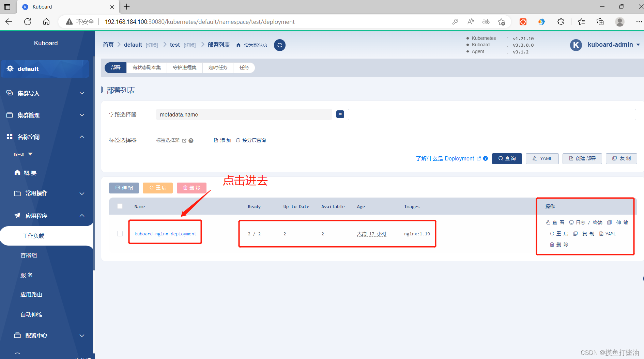The height and width of the screenshot is (359, 644).
Task: Click the 首页 breadcrumb link
Action: pos(108,45)
